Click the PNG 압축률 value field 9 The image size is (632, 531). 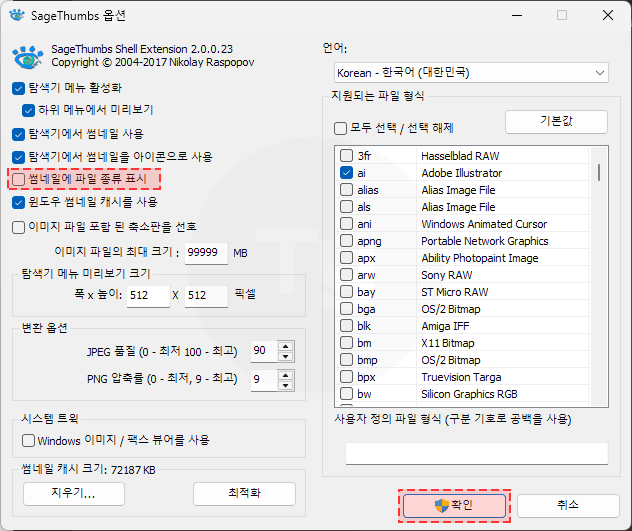click(x=264, y=380)
